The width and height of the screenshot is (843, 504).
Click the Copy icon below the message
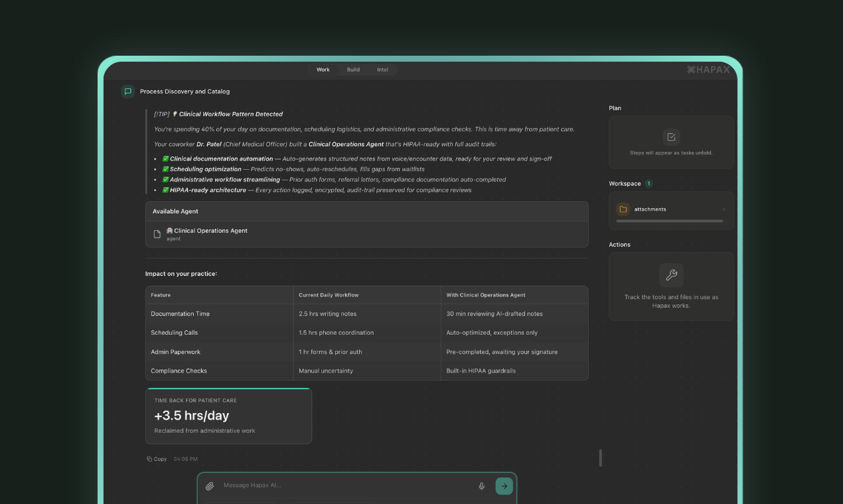150,459
